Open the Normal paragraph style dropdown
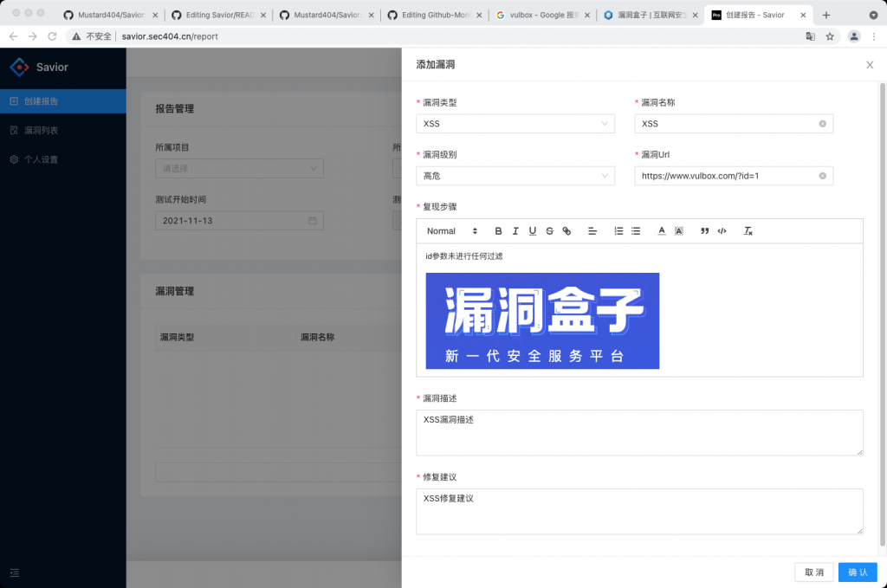887x588 pixels. (x=449, y=230)
